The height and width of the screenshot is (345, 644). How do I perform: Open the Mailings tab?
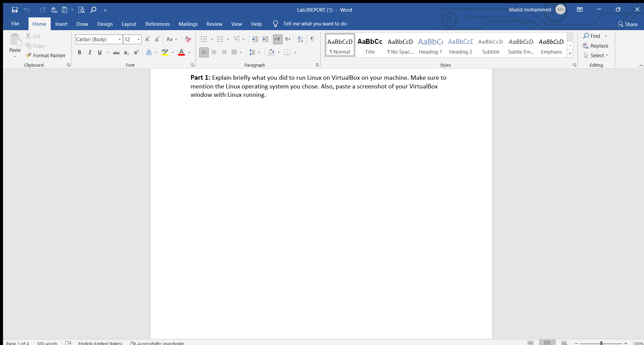(188, 24)
